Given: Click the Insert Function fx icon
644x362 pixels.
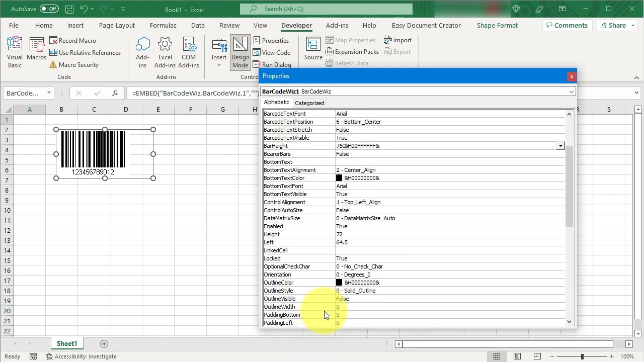Looking at the screenshot, I should (x=115, y=93).
